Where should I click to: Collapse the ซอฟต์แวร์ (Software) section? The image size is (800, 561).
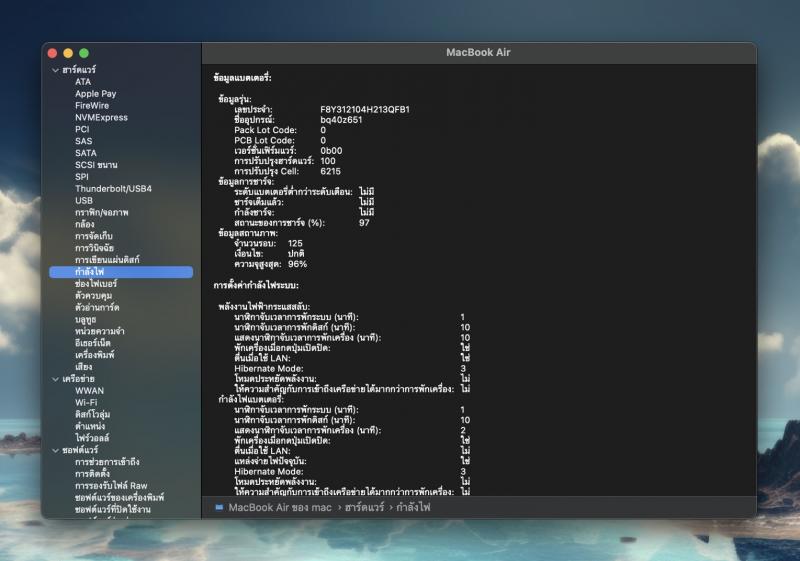[x=56, y=450]
